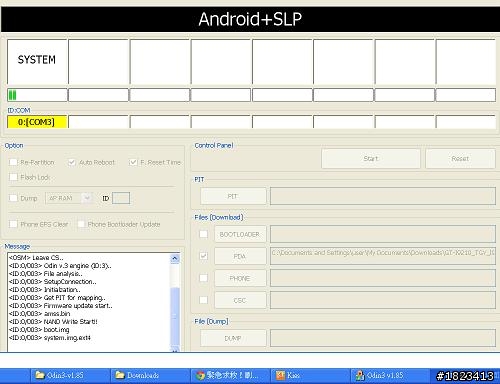Click the dump ID input field
The image size is (500, 384).
(121, 198)
